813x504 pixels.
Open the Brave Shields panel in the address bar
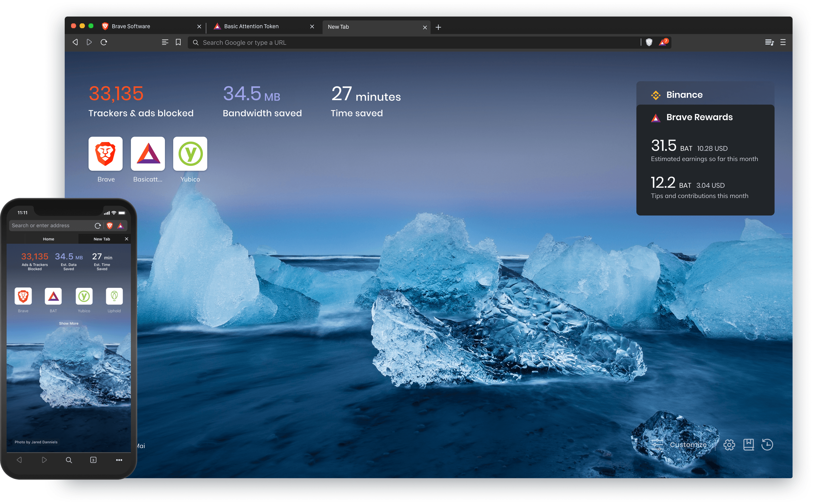(x=649, y=42)
